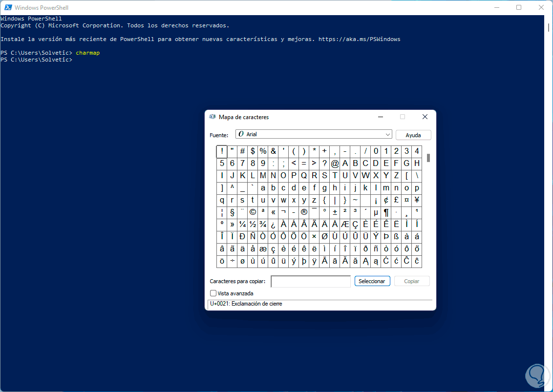
Task: Focus the Caracteres para copiar field
Action: [x=311, y=281]
